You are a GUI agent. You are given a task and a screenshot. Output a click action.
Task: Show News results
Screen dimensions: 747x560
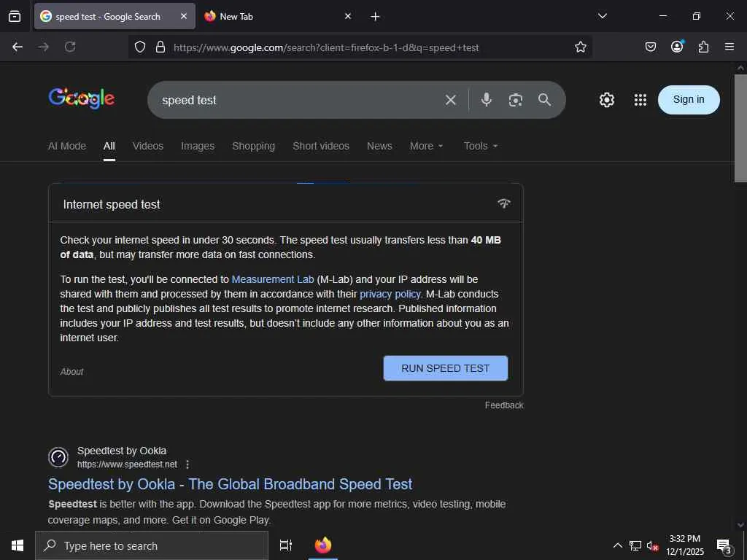379,146
